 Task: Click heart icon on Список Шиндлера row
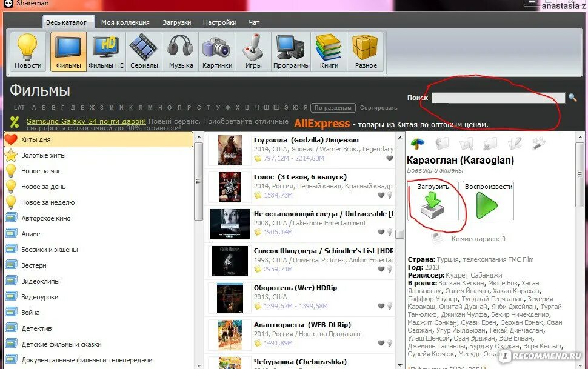[381, 269]
